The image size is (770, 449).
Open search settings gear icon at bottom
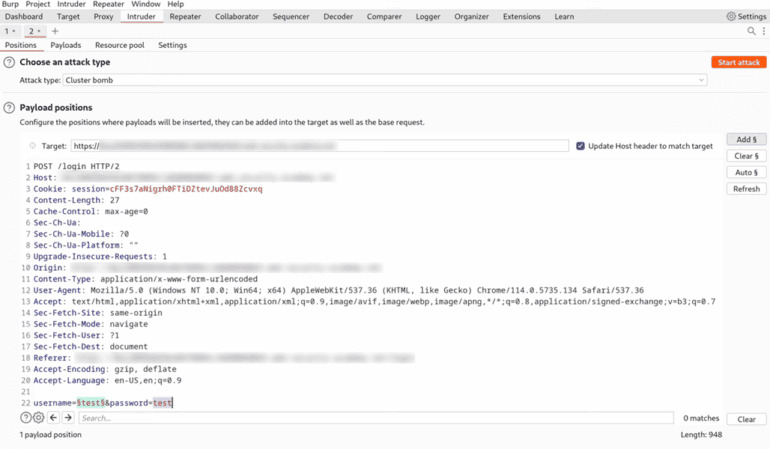click(x=38, y=418)
